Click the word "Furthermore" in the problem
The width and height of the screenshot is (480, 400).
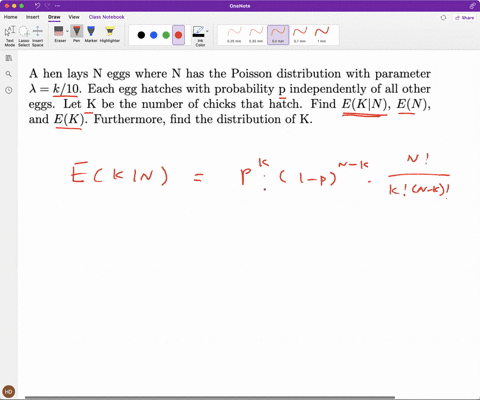(129, 119)
